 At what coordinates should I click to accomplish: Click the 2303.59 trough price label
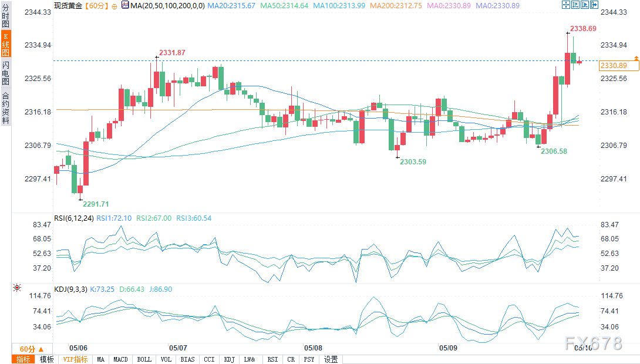(x=413, y=162)
